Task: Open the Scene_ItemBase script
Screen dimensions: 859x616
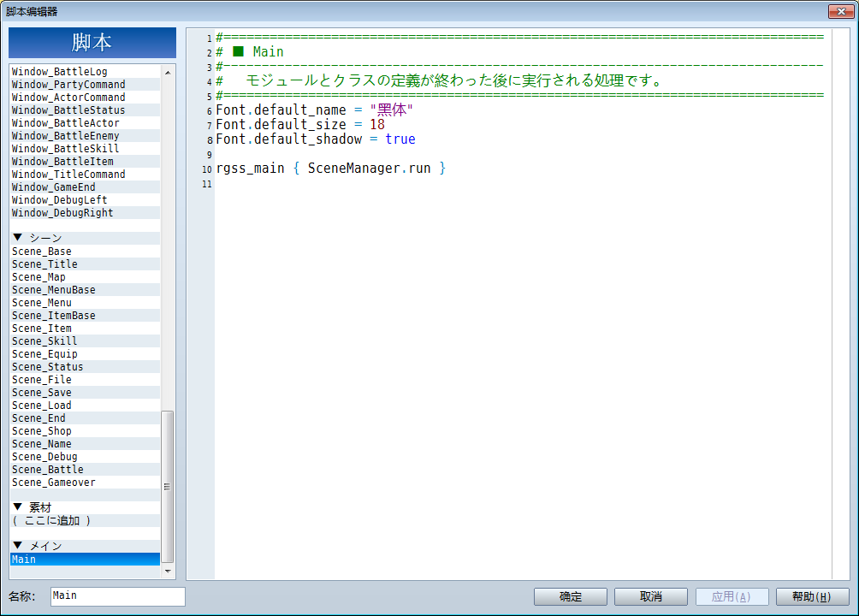Action: tap(85, 316)
